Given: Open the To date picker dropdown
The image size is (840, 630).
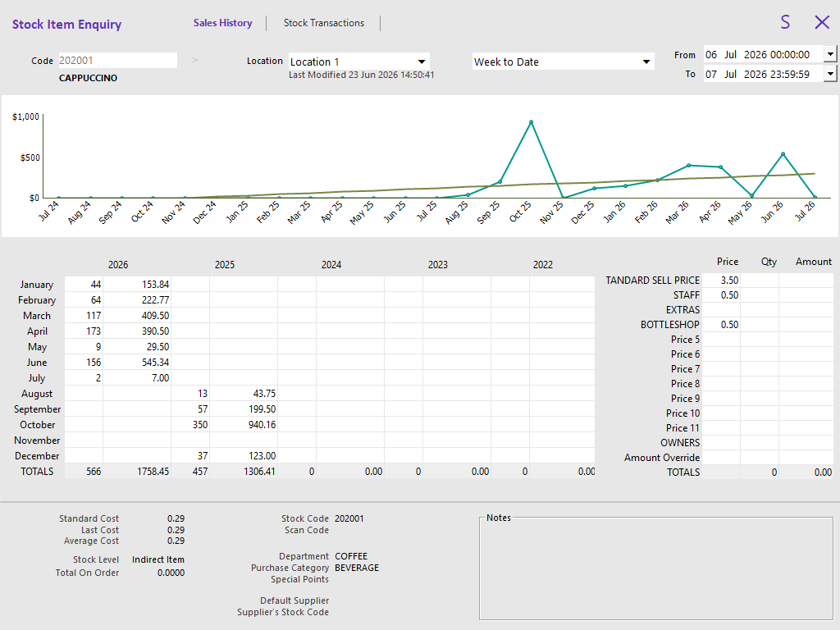Looking at the screenshot, I should (x=830, y=74).
